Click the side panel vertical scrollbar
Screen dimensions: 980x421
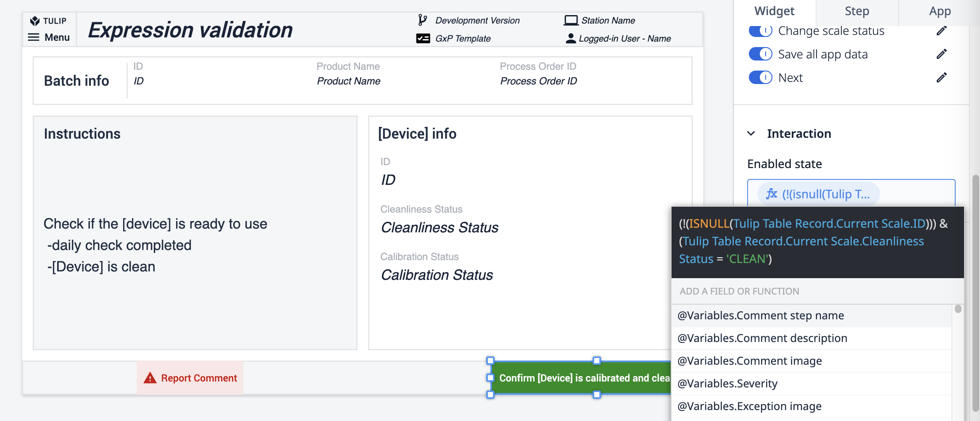[x=976, y=294]
